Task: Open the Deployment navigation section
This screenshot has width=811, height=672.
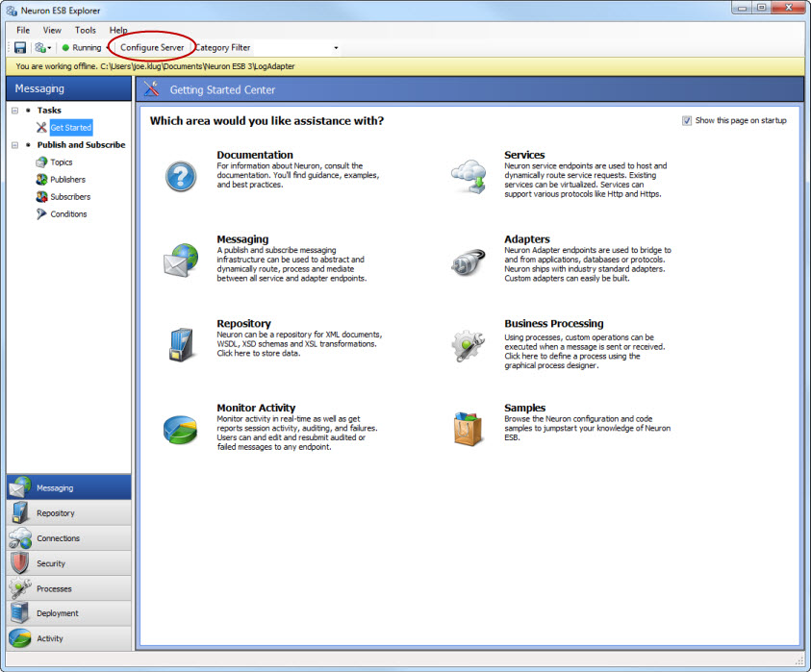Action: click(67, 613)
